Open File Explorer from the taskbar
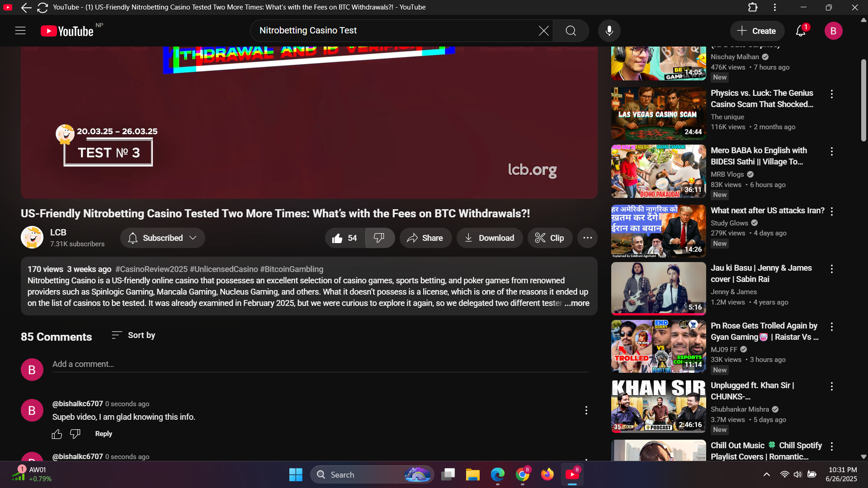This screenshot has width=868, height=488. point(472,474)
